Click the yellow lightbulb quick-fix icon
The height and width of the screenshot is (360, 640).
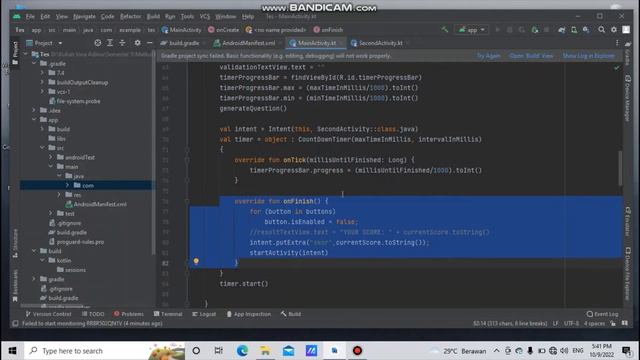click(196, 261)
